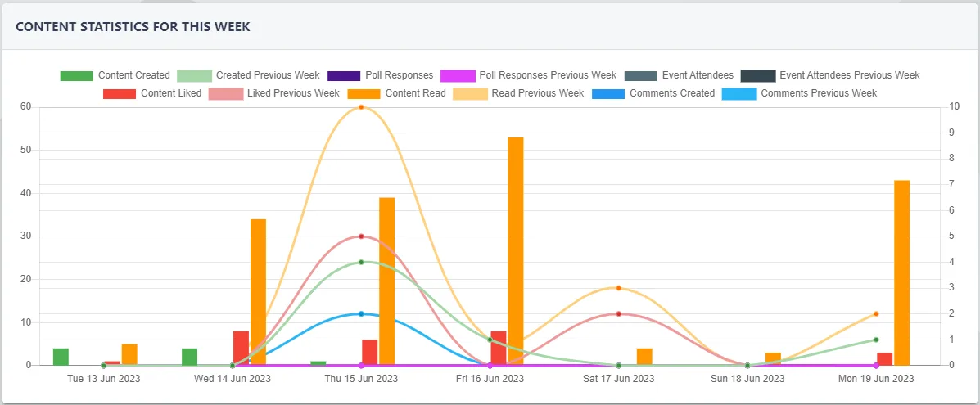Viewport: 980px width, 405px height.
Task: Click the dark Event Attendees Previous Week swatch
Action: point(757,75)
